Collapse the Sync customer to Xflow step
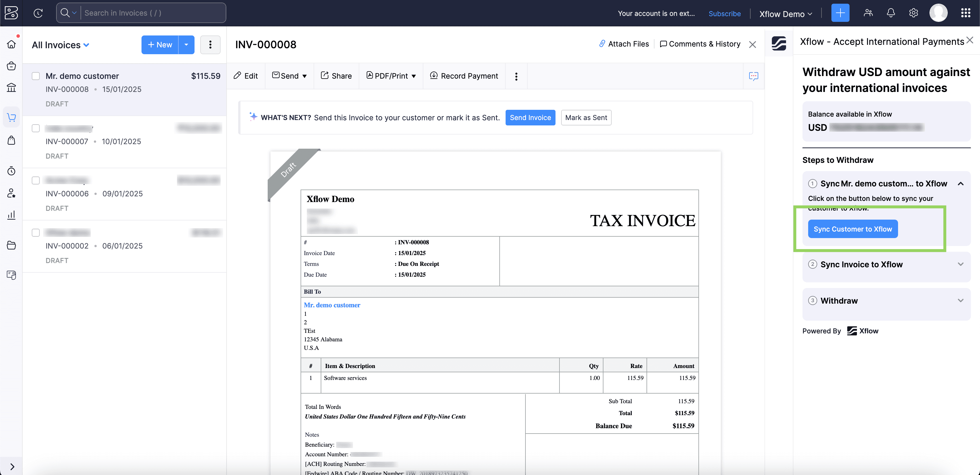The width and height of the screenshot is (980, 475). coord(960,184)
